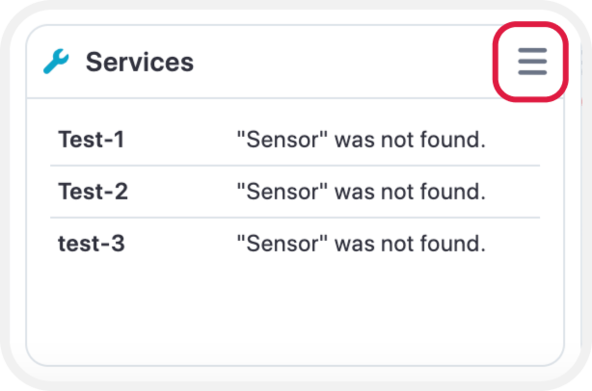Select the Test-2 service name

tap(93, 191)
